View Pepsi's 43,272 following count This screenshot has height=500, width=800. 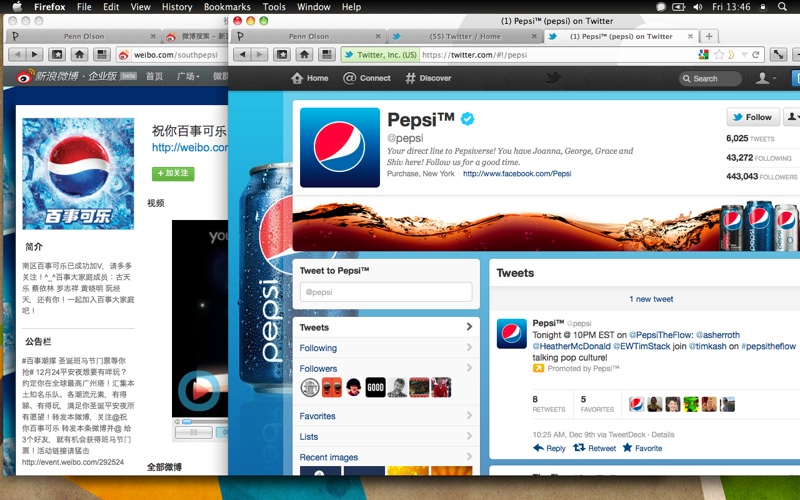tap(759, 158)
